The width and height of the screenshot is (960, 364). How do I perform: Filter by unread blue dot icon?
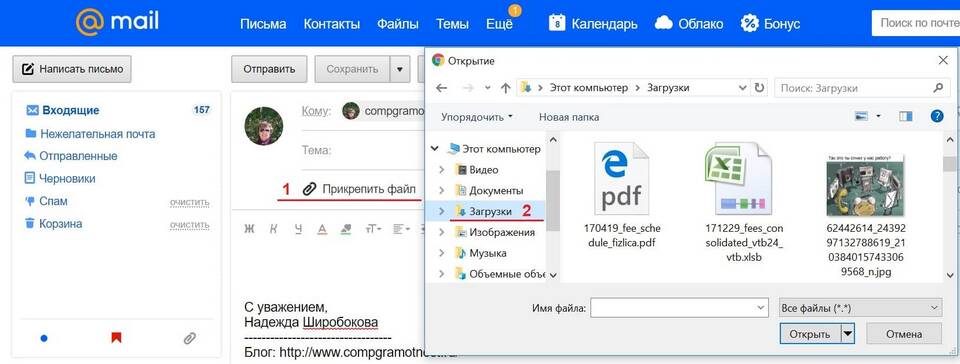(x=43, y=338)
